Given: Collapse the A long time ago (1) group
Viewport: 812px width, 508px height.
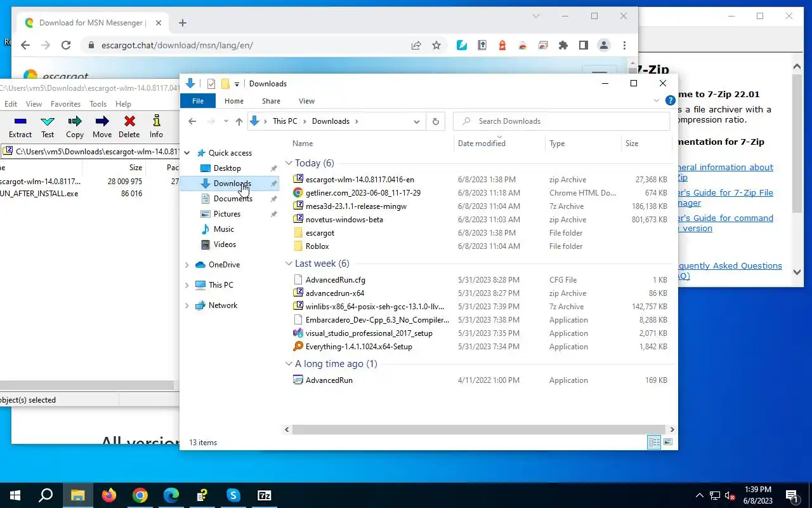Looking at the screenshot, I should tap(289, 364).
